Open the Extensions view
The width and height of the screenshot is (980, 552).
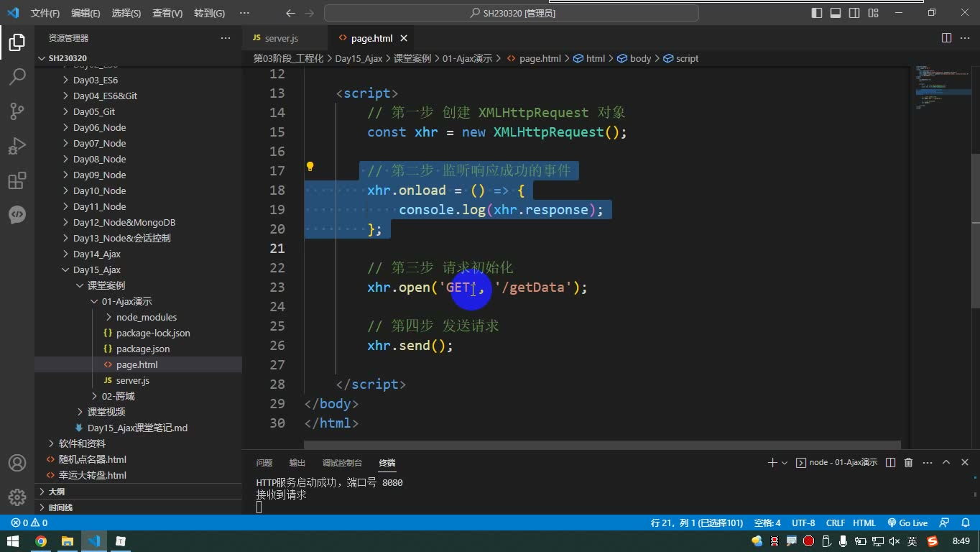pyautogui.click(x=17, y=180)
